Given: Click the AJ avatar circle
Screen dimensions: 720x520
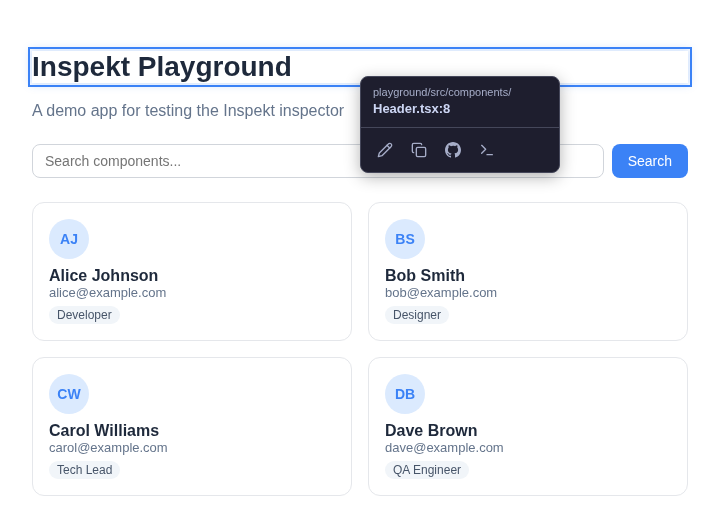Looking at the screenshot, I should (69, 239).
